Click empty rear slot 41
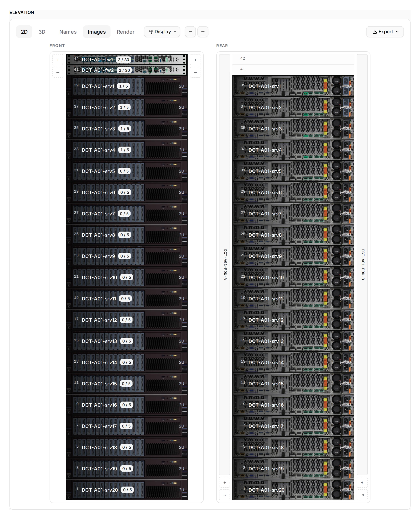Image resolution: width=420 pixels, height=519 pixels. (293, 70)
